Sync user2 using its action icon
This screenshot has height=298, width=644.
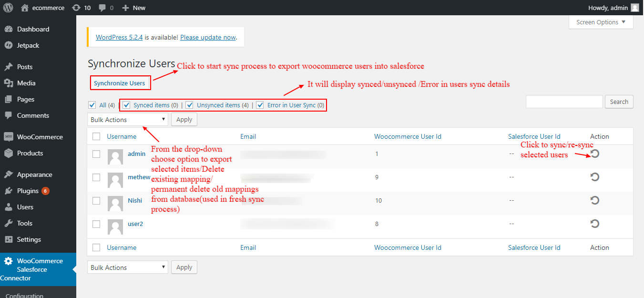594,223
